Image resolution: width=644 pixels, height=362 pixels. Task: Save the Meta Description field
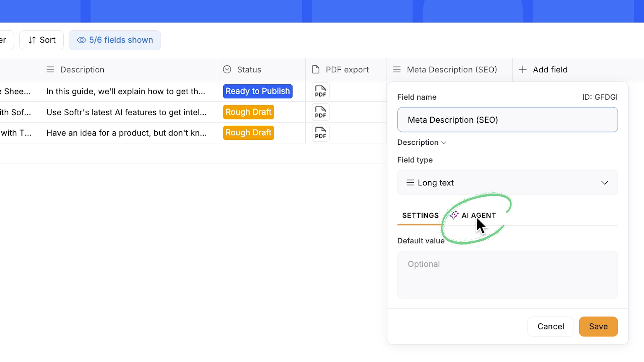coord(598,326)
